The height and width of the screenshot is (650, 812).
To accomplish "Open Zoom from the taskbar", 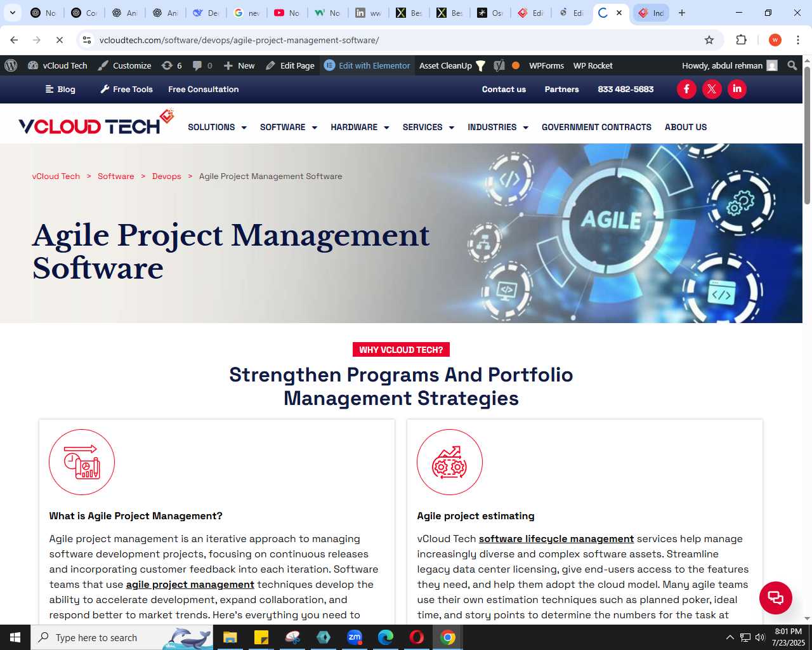I will point(355,637).
